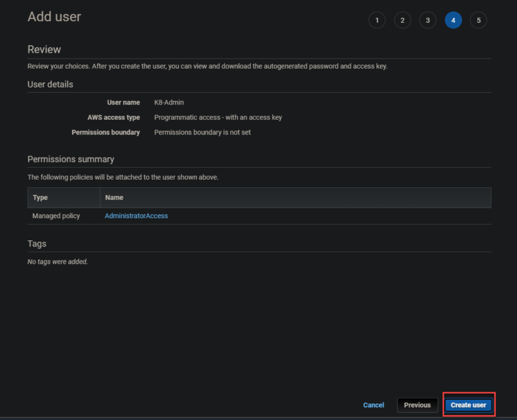Click the Tags section heading
Viewport: 517px width, 420px height.
(36, 244)
